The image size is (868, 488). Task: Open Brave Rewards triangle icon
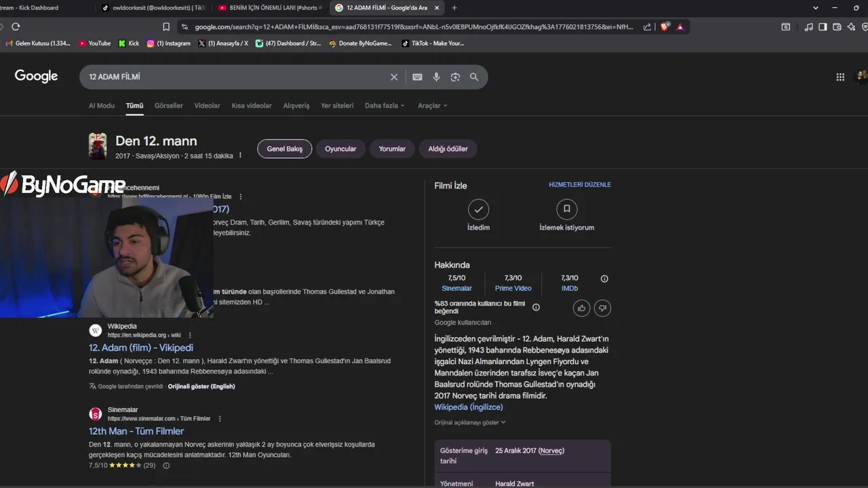[680, 26]
